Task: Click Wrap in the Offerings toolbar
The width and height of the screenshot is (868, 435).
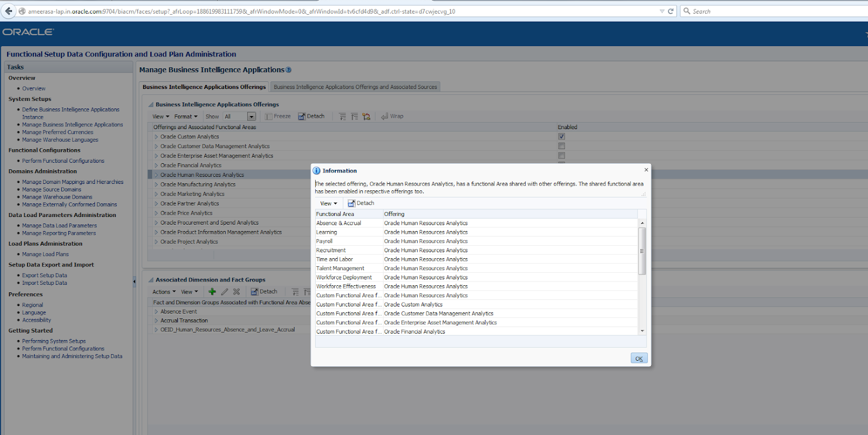Action: point(392,116)
